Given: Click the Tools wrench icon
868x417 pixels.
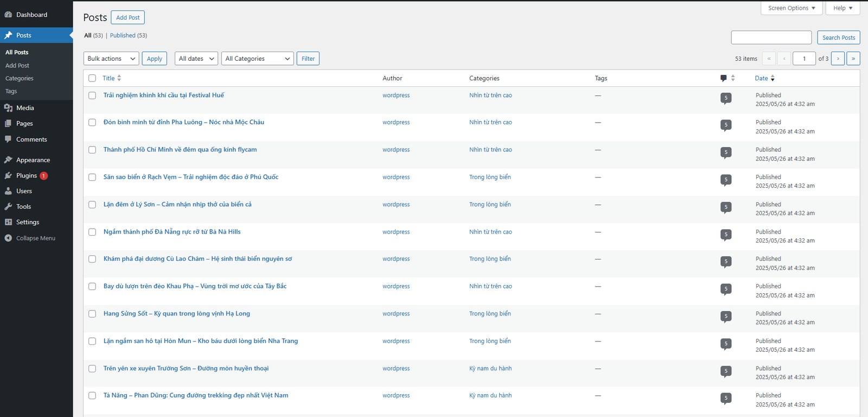Looking at the screenshot, I should pyautogui.click(x=8, y=207).
